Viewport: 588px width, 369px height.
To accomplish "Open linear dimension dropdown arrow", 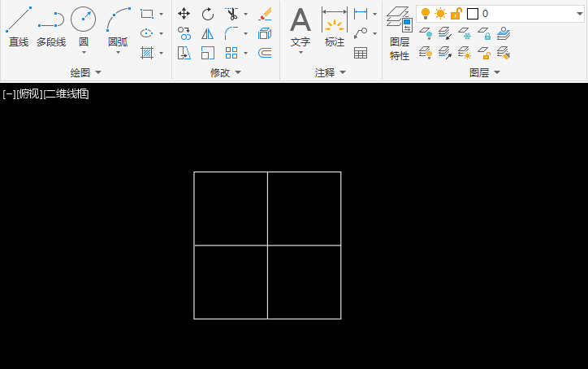I will (x=374, y=15).
